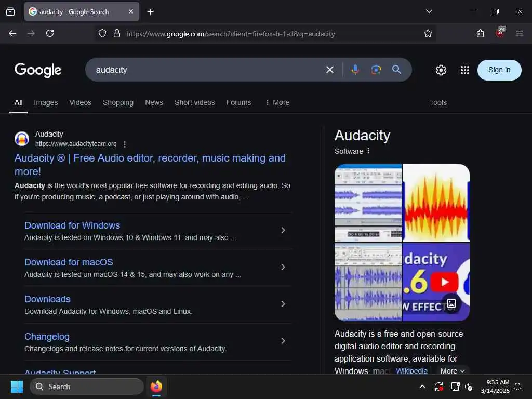Viewport: 532px width, 399px height.
Task: Expand the Download for macOS chevron
Action: (283, 268)
